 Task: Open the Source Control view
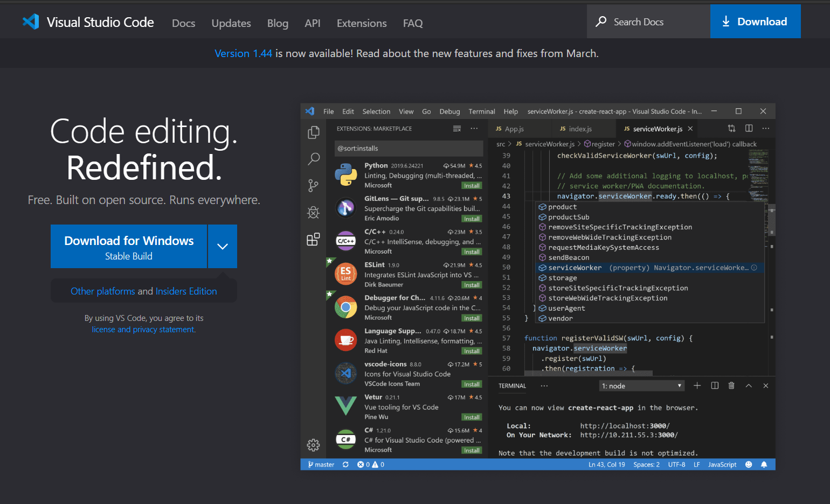[313, 185]
